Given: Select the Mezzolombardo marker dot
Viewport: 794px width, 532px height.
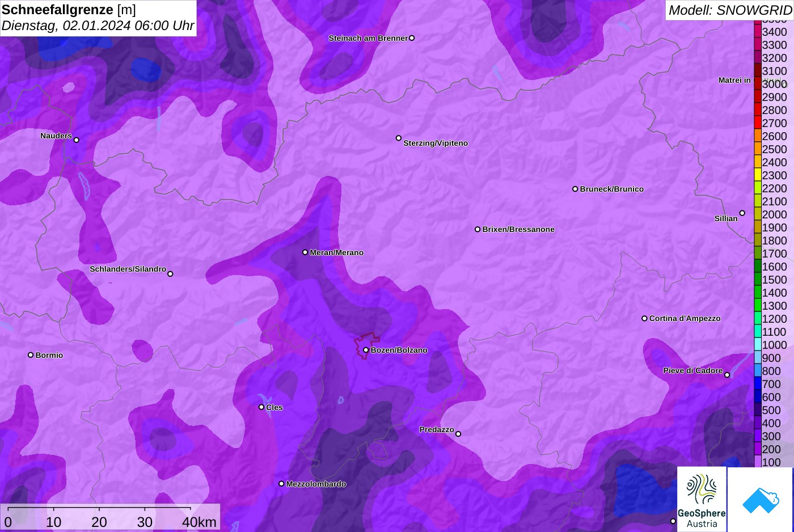Looking at the screenshot, I should coord(281,484).
